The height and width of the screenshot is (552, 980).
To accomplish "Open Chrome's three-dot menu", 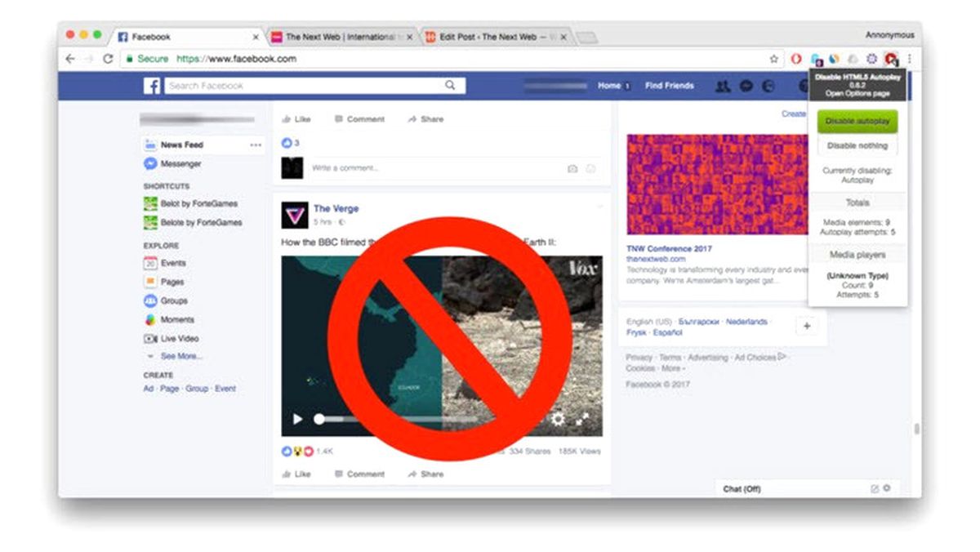I will [909, 59].
